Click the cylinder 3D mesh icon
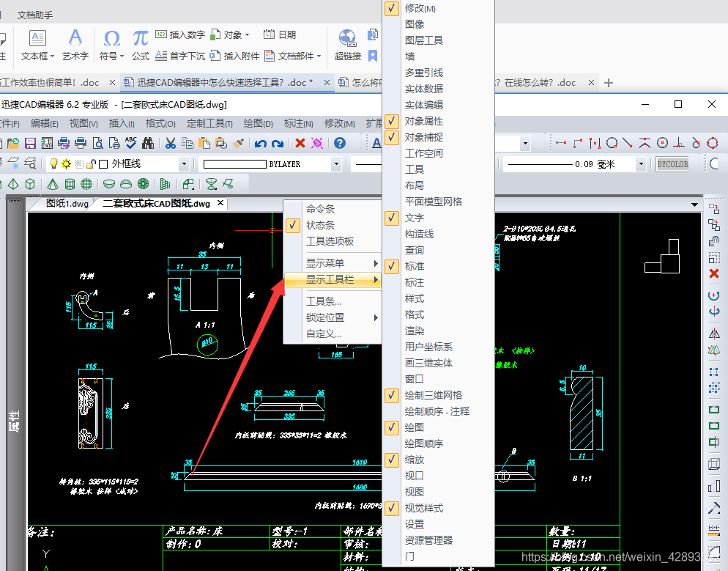728x571 pixels. tap(70, 184)
